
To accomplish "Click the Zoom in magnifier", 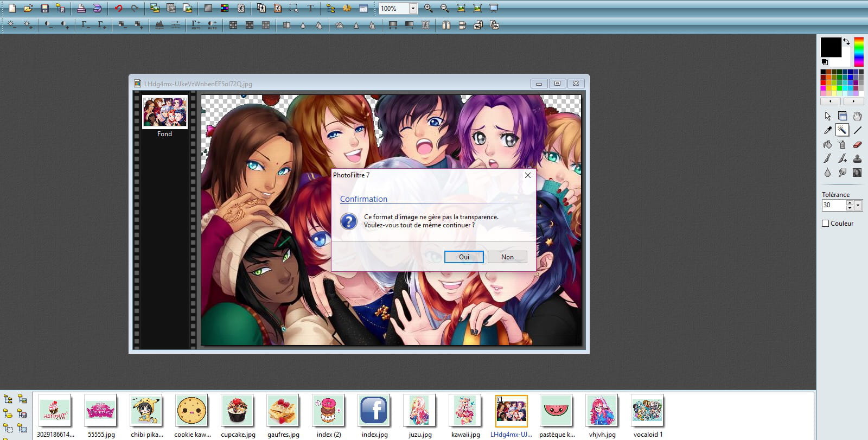I will coord(429,8).
